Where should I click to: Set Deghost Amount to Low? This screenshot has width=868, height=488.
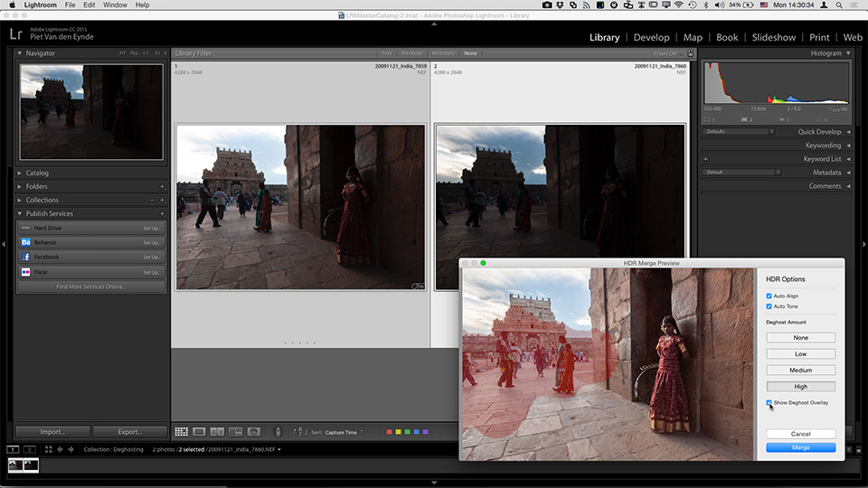pyautogui.click(x=800, y=353)
